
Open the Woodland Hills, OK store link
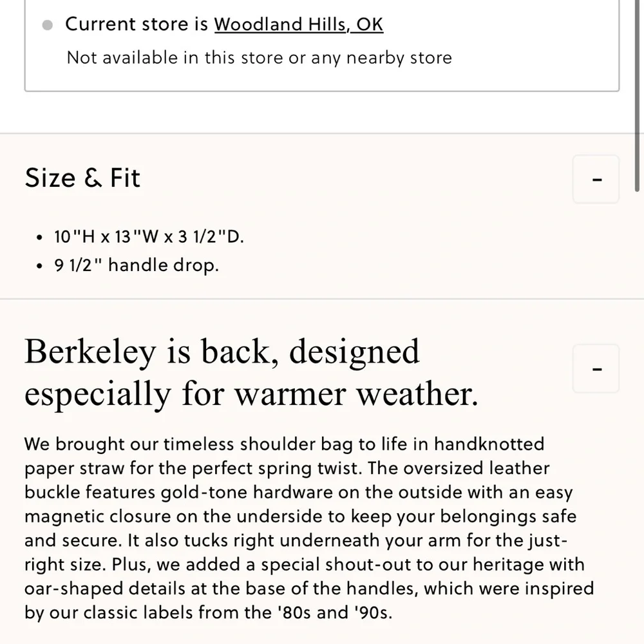298,24
